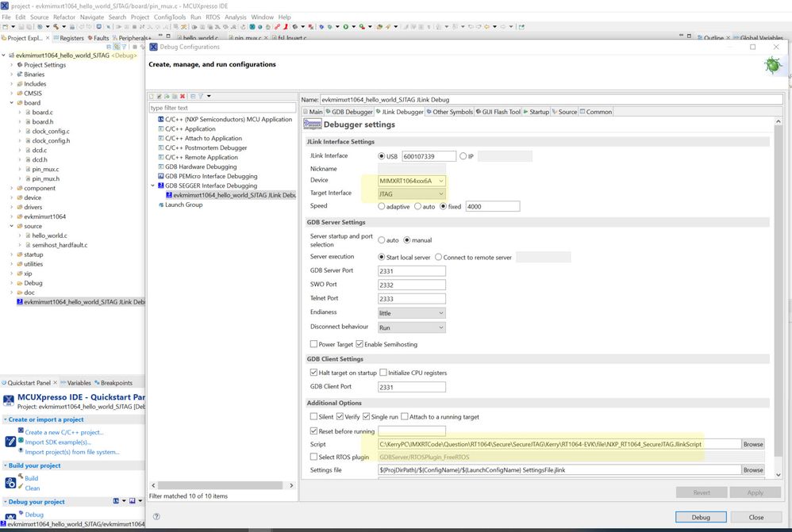This screenshot has height=532, width=792.
Task: Open the Target Interface JTAG dropdown
Action: [x=412, y=193]
